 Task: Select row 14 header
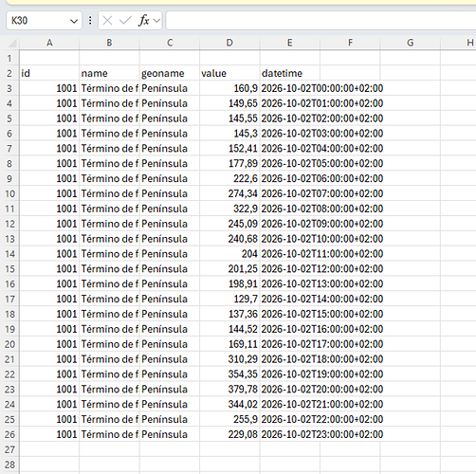point(9,254)
